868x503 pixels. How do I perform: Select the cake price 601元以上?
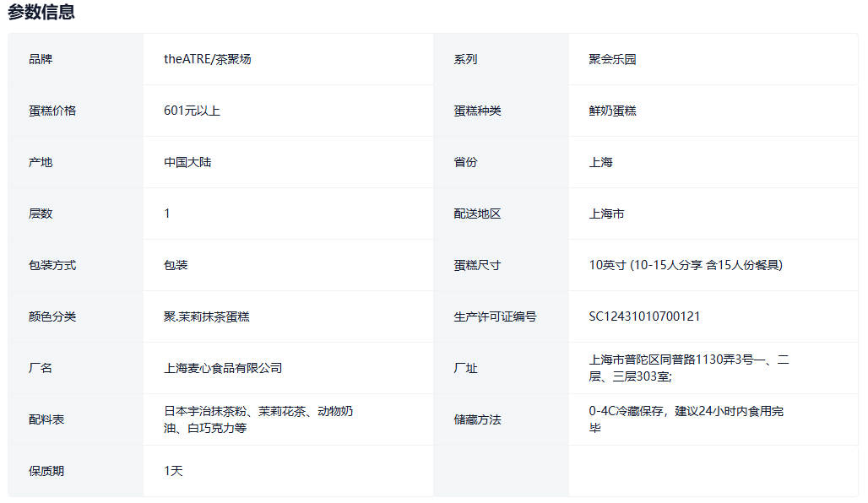192,111
